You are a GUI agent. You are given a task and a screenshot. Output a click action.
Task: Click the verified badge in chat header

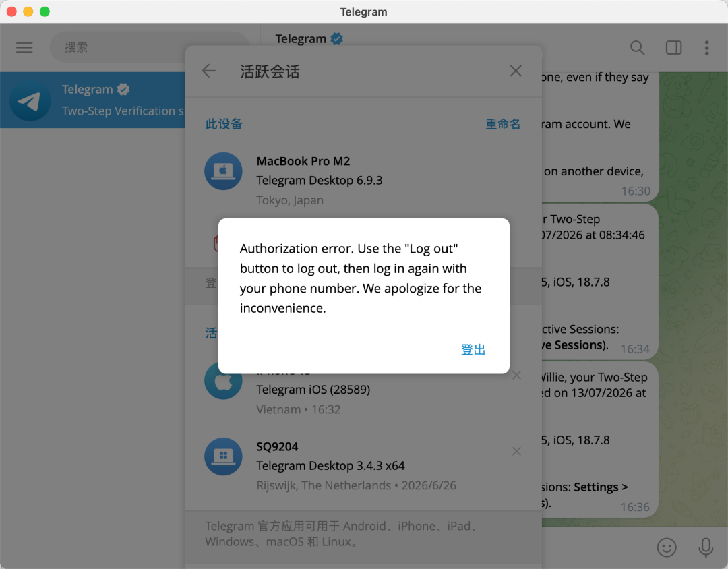tap(337, 39)
